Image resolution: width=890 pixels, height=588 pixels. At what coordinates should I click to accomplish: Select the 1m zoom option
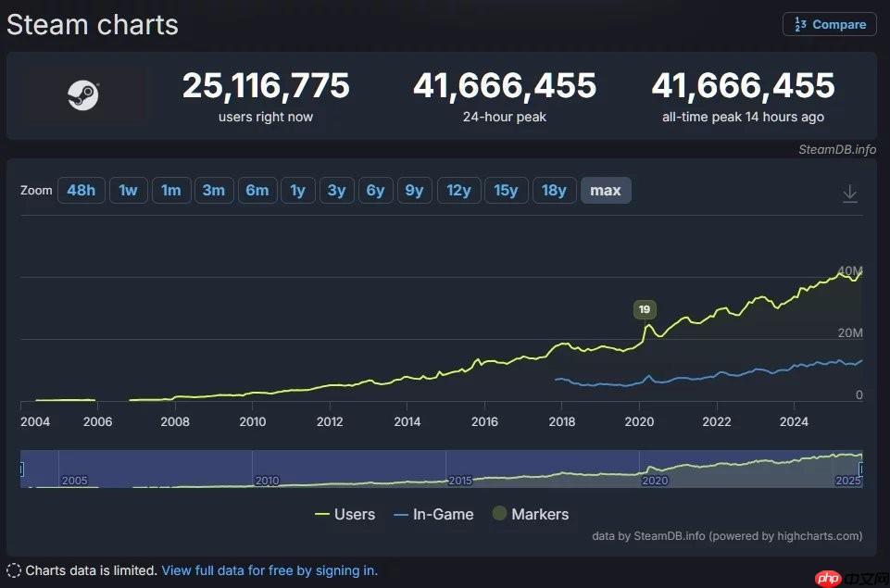click(170, 191)
